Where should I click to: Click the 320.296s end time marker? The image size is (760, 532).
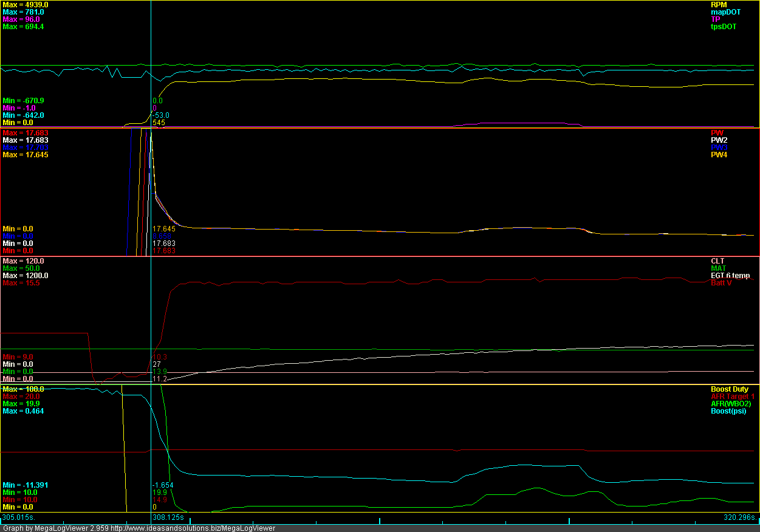pos(736,518)
